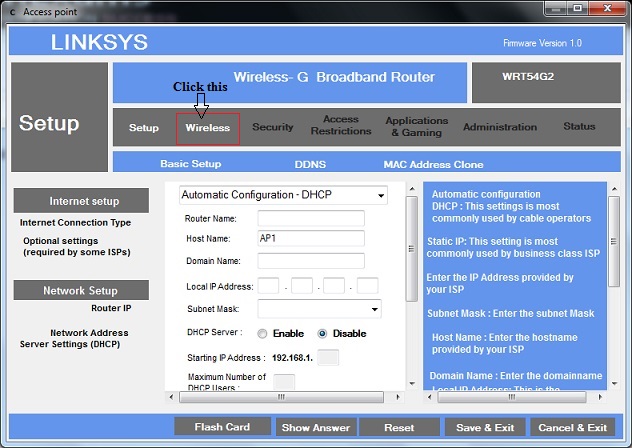632x448 pixels.
Task: Click form panel horizontal scrollbar thumb
Action: (281, 397)
